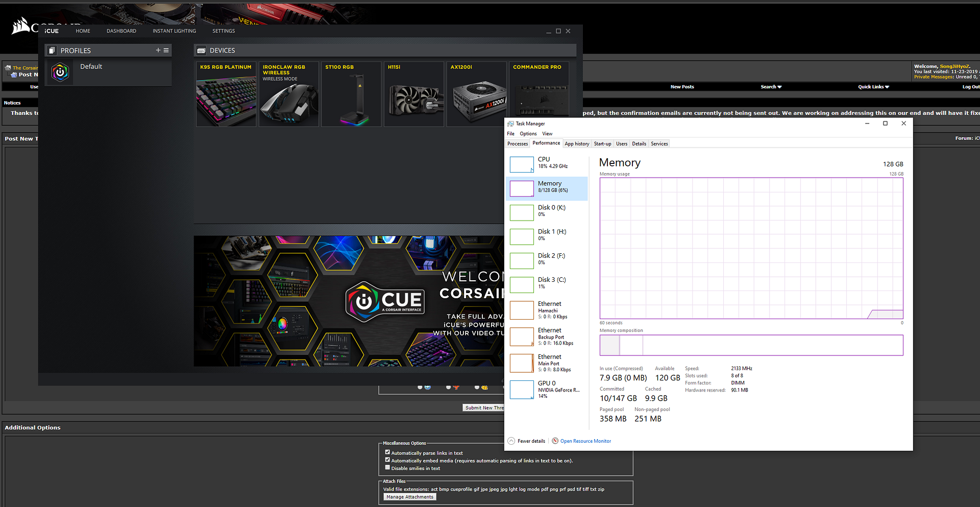Select the GPU 0 NVIDIA GeForce item
The height and width of the screenshot is (507, 980).
coord(547,390)
